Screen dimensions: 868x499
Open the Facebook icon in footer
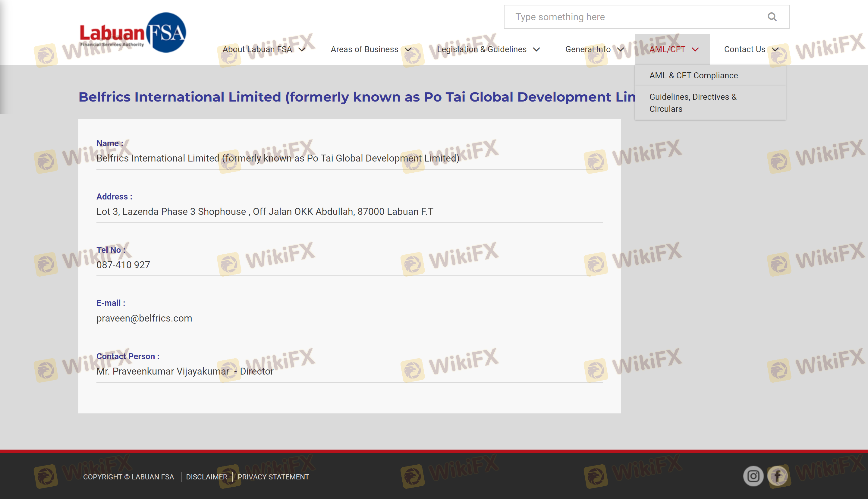(777, 476)
